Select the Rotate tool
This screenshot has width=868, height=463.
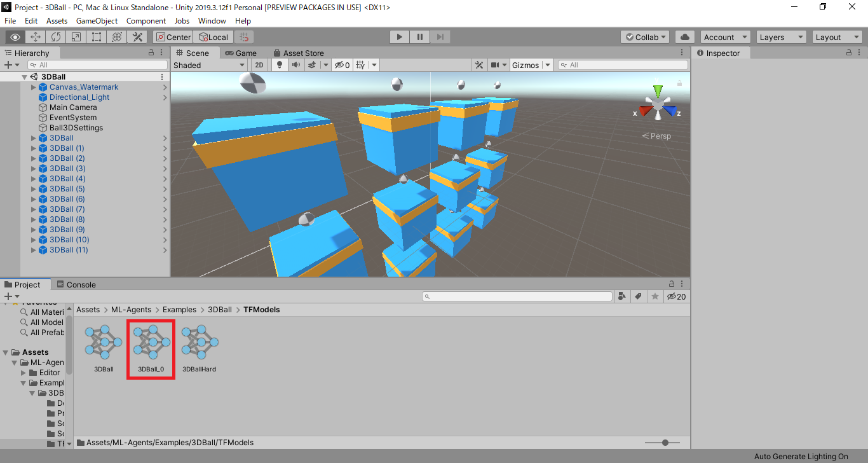point(56,37)
